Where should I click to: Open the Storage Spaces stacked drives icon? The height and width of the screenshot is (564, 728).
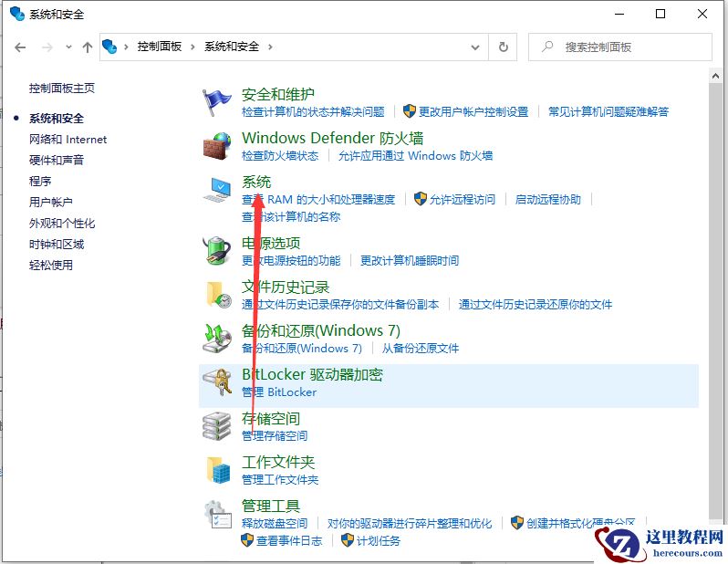217,426
